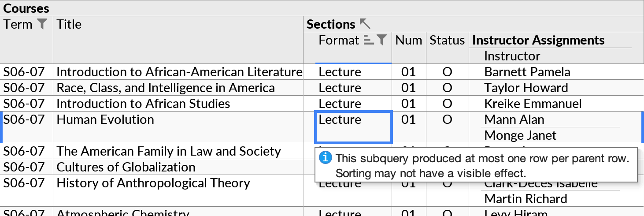Select instructor Levy Hiram

pos(516,213)
